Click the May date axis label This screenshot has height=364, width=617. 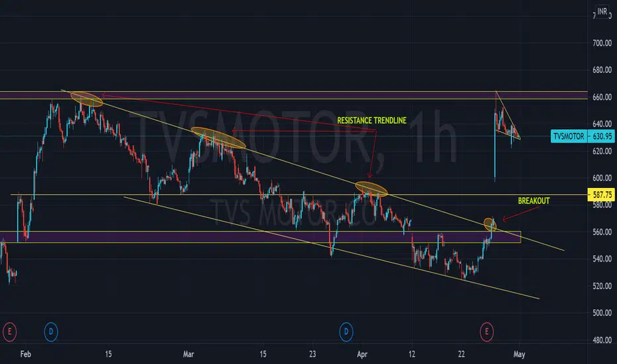tap(520, 354)
